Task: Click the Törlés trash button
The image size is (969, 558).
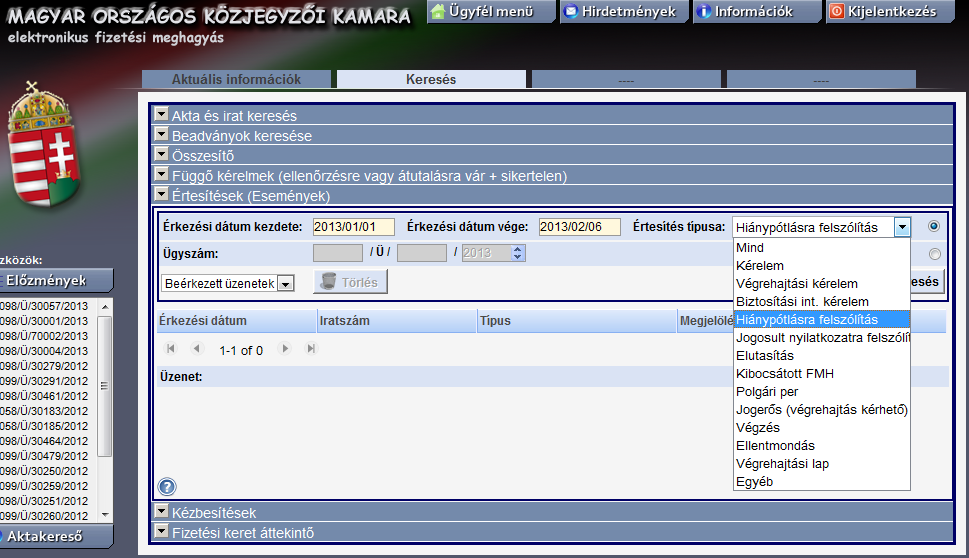Action: coord(350,282)
